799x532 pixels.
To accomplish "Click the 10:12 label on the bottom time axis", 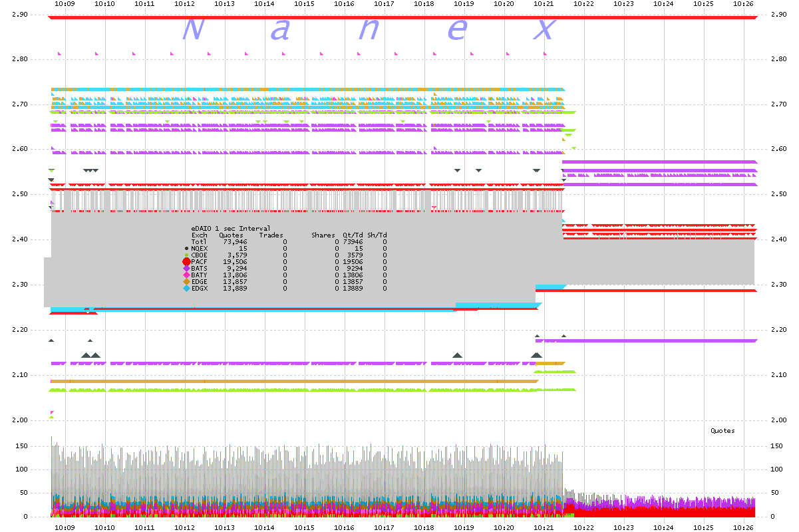I will pyautogui.click(x=184, y=528).
